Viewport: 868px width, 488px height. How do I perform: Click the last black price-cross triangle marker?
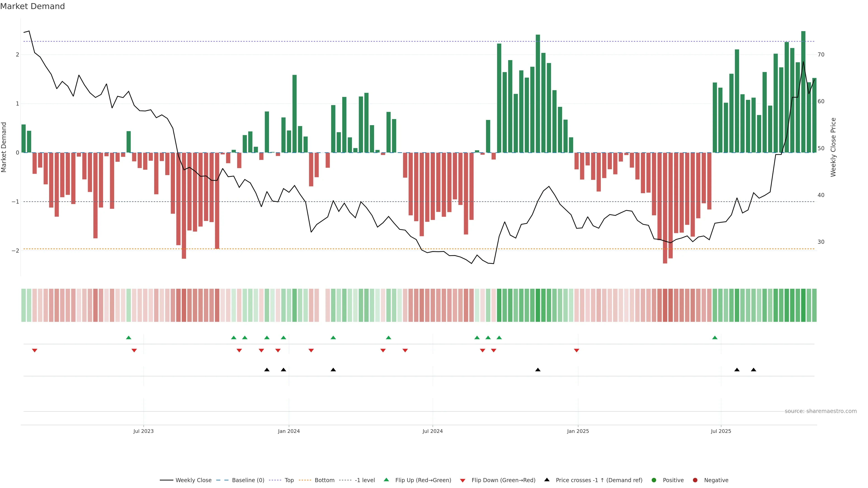tap(753, 370)
